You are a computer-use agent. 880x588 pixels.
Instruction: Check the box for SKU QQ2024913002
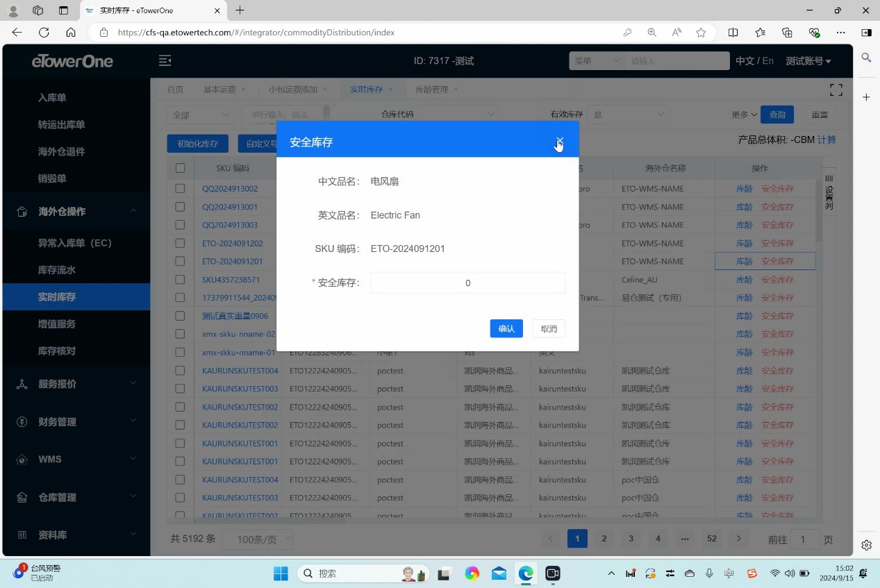180,189
